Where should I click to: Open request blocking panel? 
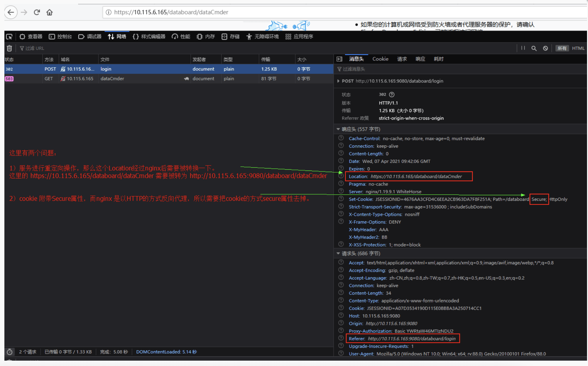545,48
